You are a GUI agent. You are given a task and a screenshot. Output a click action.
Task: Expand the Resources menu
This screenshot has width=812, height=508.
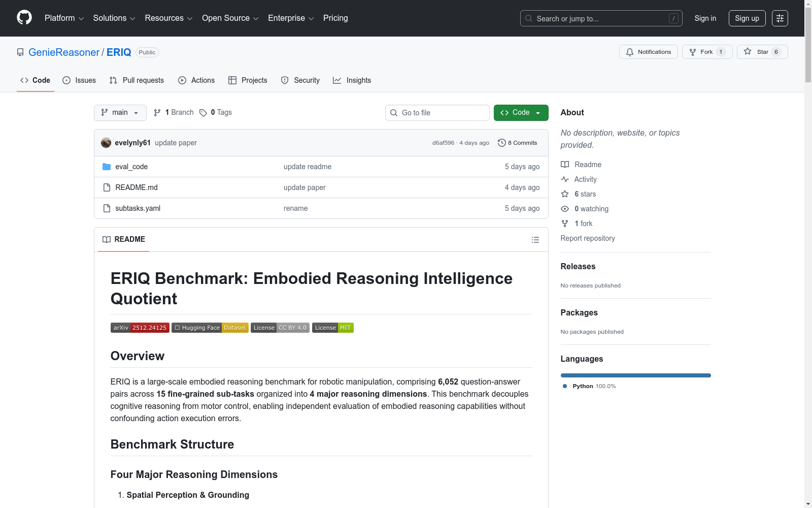tap(169, 18)
